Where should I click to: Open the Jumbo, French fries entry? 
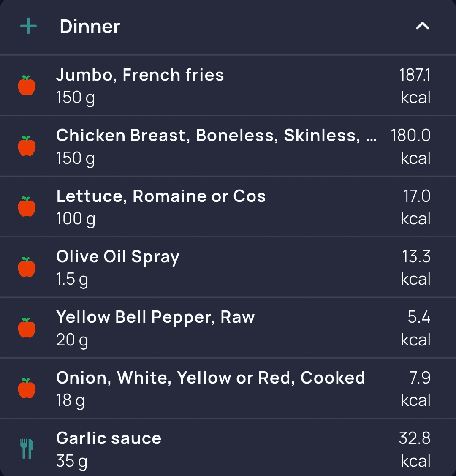coord(228,85)
